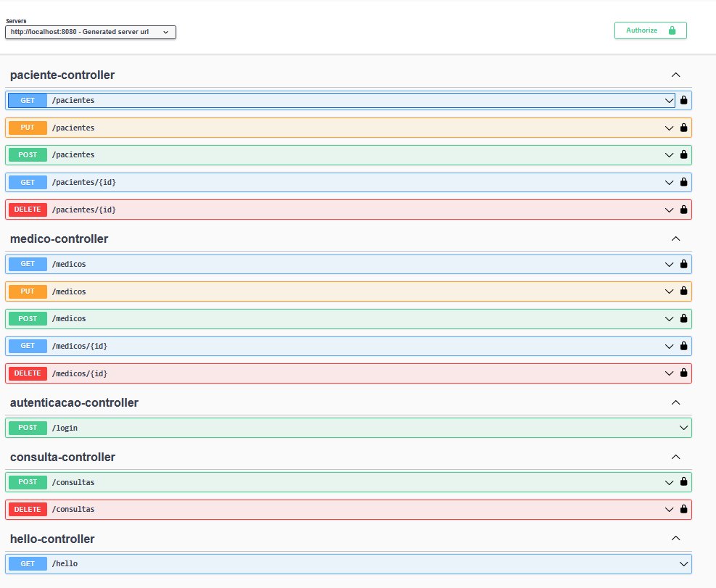Image resolution: width=716 pixels, height=588 pixels.
Task: Click the lock icon on DELETE /consultas
Action: coord(683,508)
